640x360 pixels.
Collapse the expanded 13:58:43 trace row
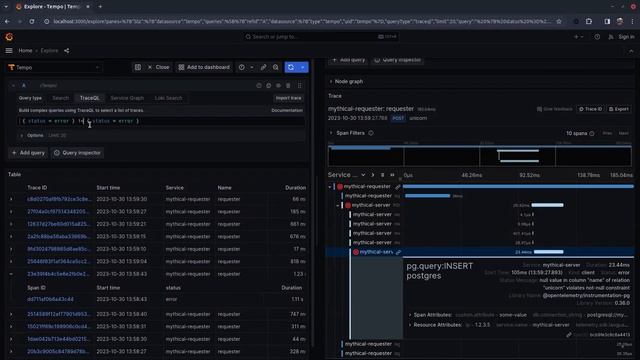point(11,274)
